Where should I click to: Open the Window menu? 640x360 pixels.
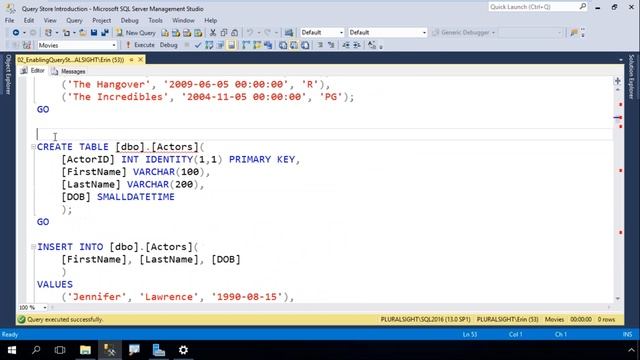(183, 20)
